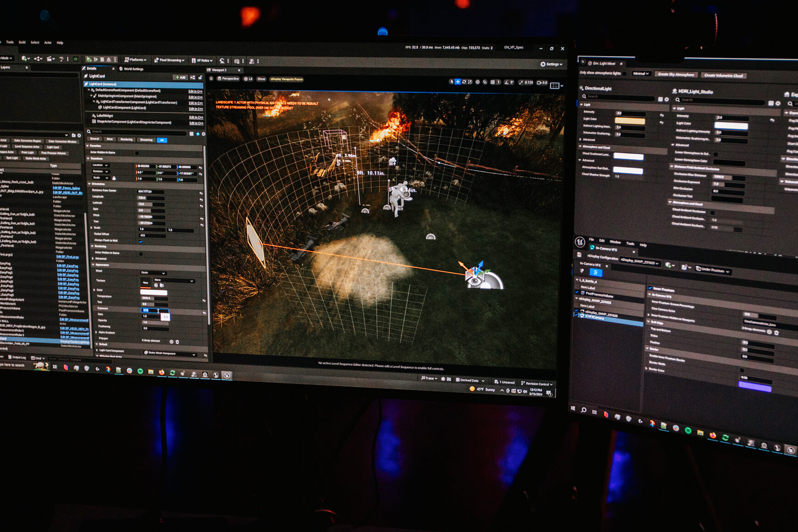Click the select-mode cursor icon in viewport toolbar
Screen dimensions: 798x532
(452, 82)
